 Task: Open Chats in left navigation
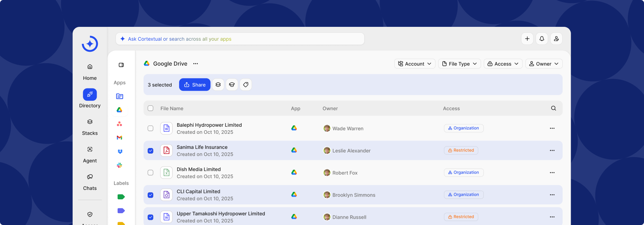[90, 182]
